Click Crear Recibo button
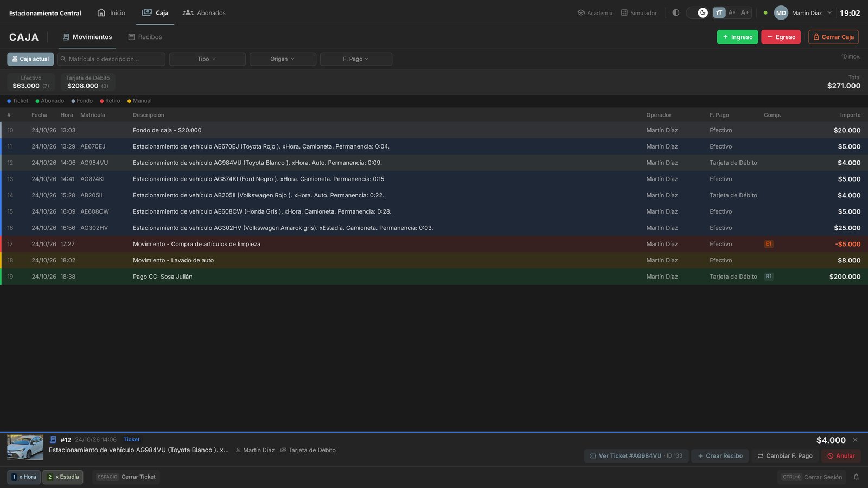 pos(720,456)
